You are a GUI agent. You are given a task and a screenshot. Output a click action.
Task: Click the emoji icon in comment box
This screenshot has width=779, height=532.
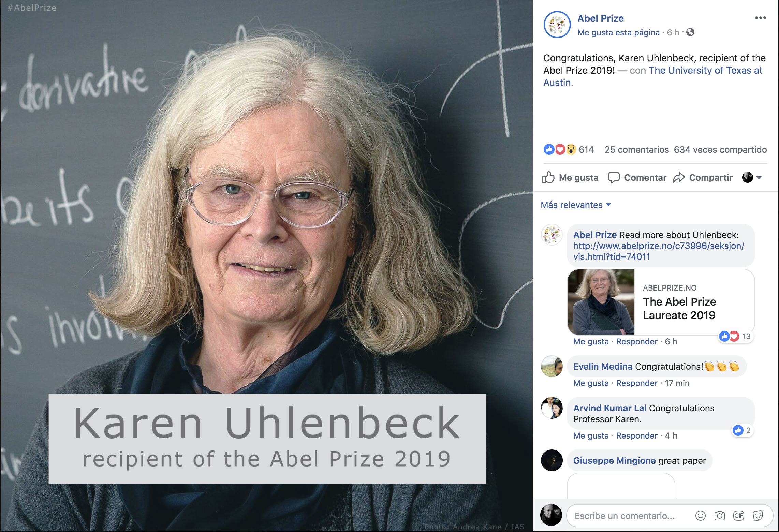pos(700,516)
